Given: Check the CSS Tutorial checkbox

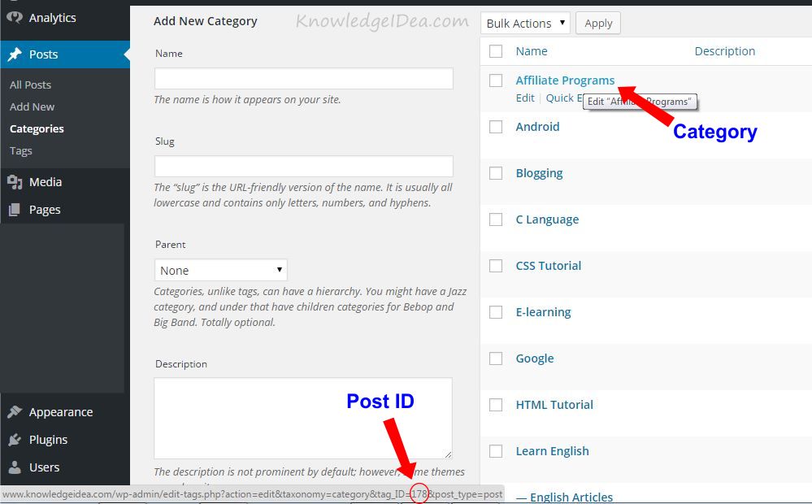Looking at the screenshot, I should 496,266.
